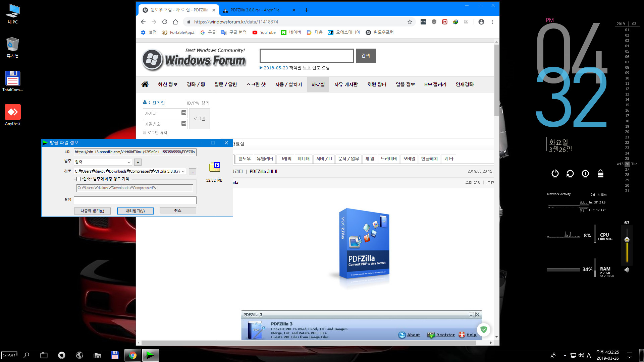
Task: Click the shutdown power icon on the desktop widget
Action: (x=555, y=173)
